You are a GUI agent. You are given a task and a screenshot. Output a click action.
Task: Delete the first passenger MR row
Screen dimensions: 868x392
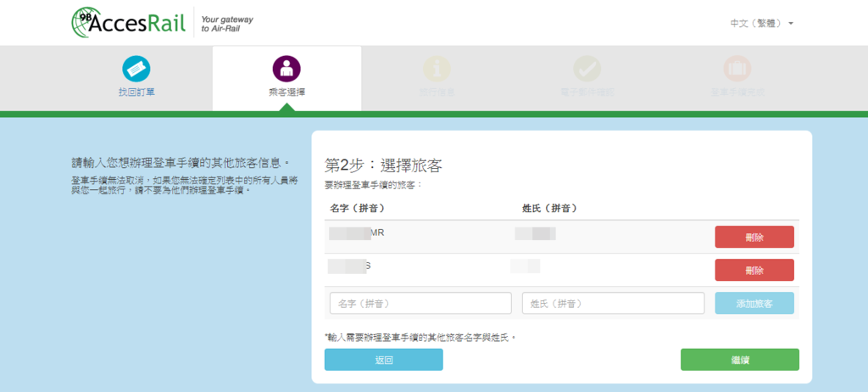pos(754,237)
